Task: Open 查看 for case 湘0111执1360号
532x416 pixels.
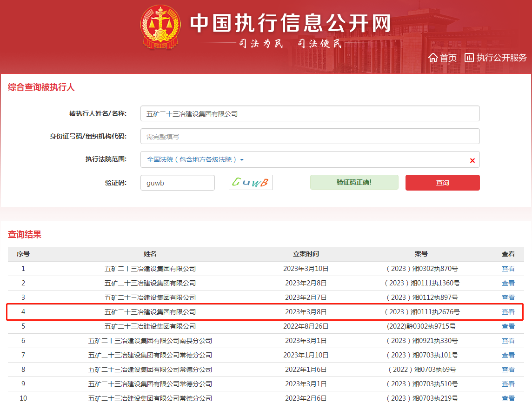Action: point(508,283)
